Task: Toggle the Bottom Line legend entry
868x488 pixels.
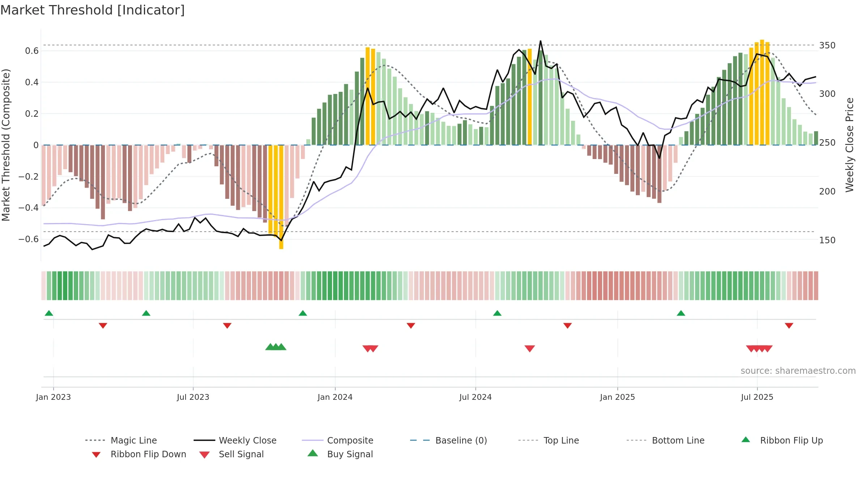Action: [x=665, y=440]
